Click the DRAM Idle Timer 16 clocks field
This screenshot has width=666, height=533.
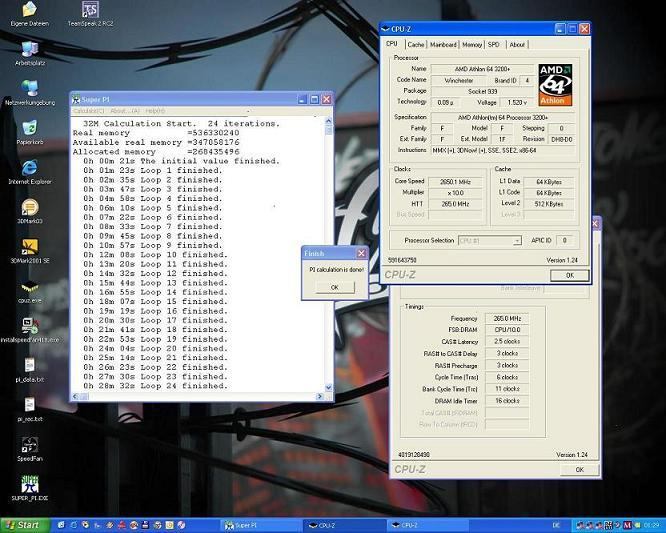click(x=507, y=401)
